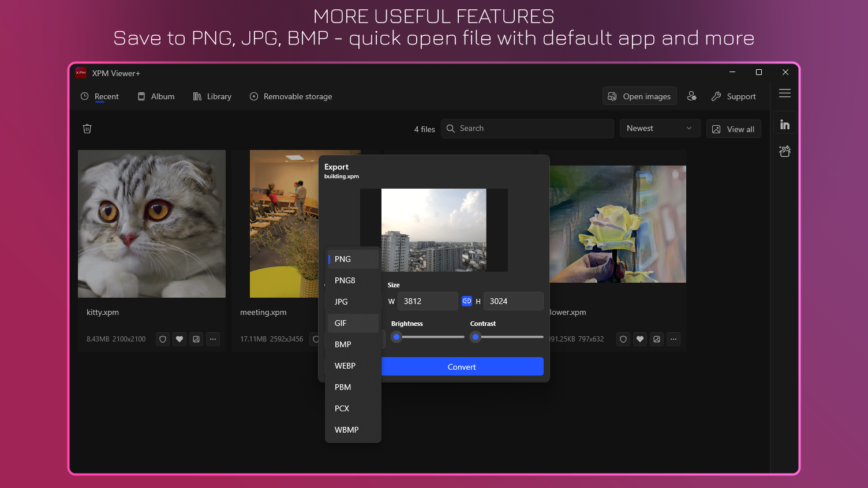Click the XPM Viewer+ app logo
Image resolution: width=868 pixels, height=488 pixels.
click(81, 73)
